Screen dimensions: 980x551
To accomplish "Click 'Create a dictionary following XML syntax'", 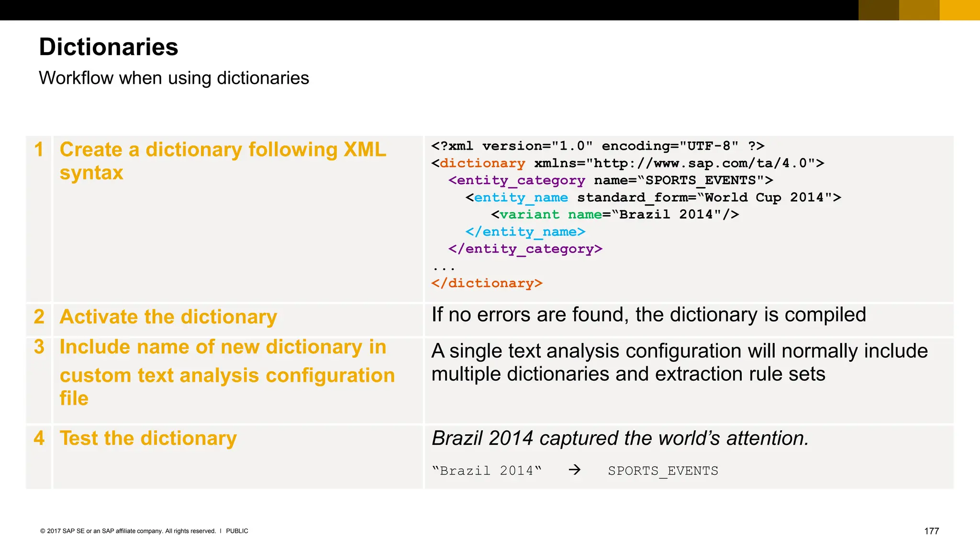I will click(223, 161).
